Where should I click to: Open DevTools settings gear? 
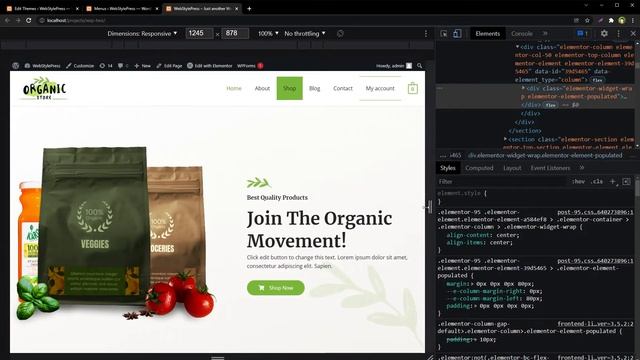604,33
